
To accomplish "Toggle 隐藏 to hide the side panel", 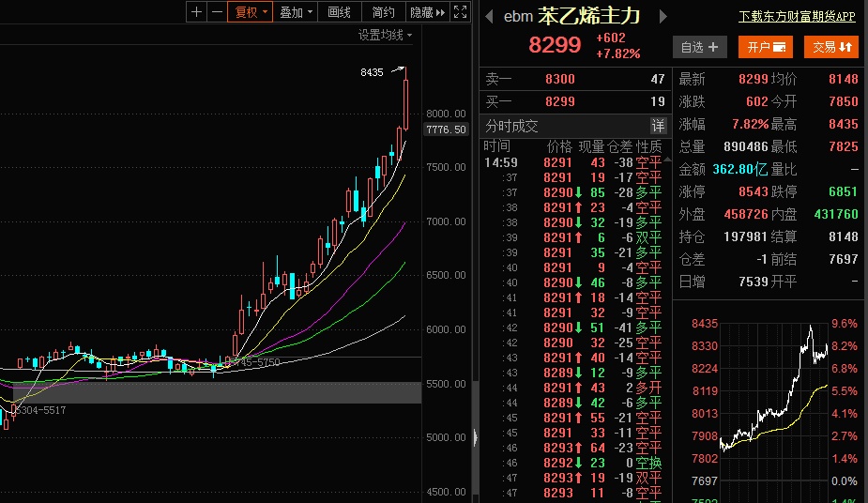I will pos(427,12).
